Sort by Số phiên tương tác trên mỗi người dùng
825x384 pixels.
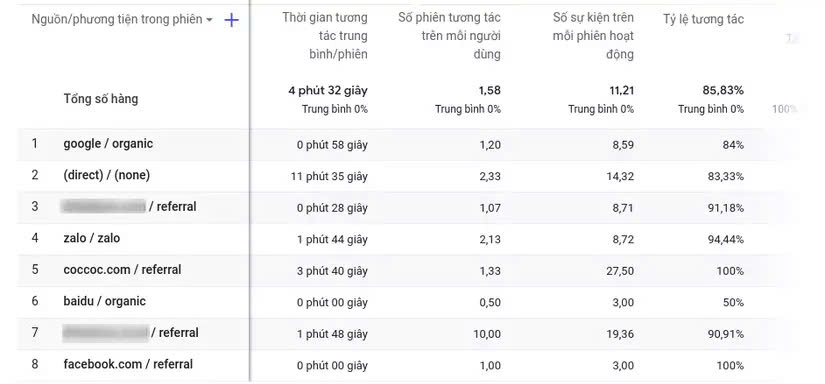(x=449, y=36)
